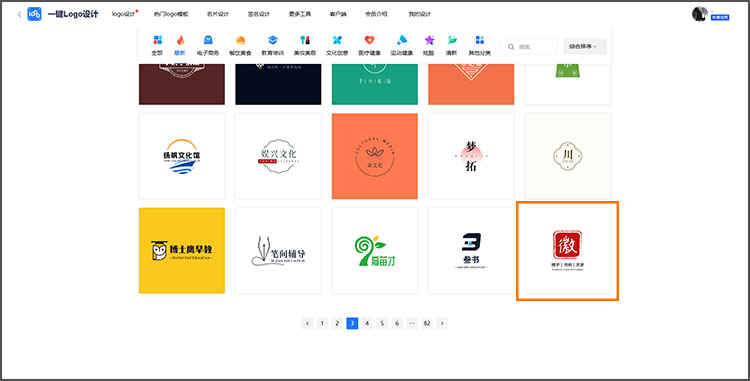
Task: Choose the 电子商务 shopping bag icon
Action: tap(208, 40)
